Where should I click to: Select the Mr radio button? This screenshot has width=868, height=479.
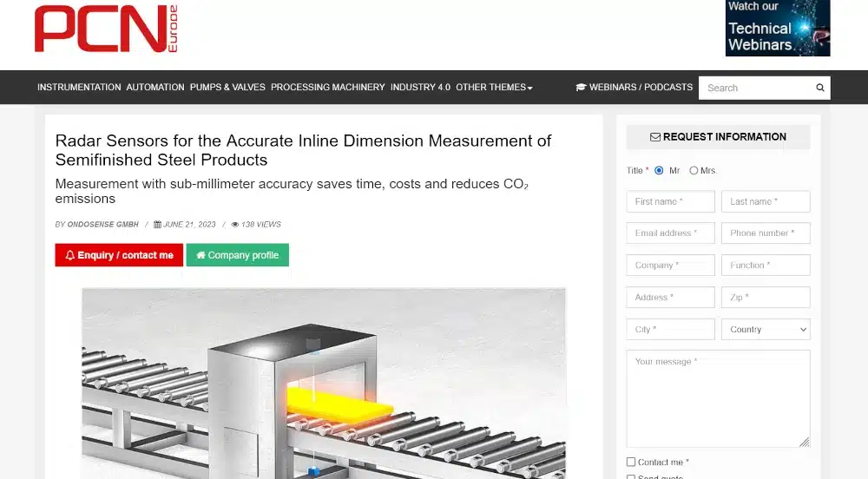point(659,170)
